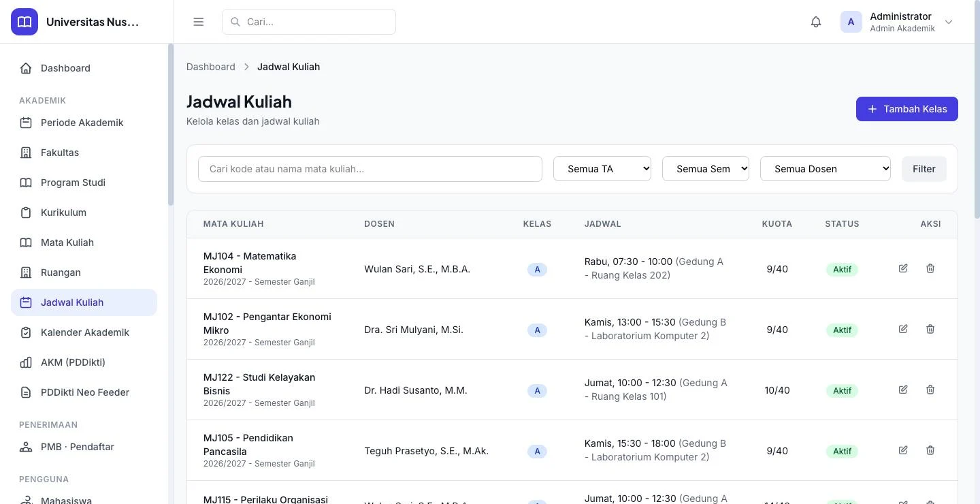The image size is (980, 504).
Task: Click the 10/40 quota cell
Action: pyautogui.click(x=777, y=390)
